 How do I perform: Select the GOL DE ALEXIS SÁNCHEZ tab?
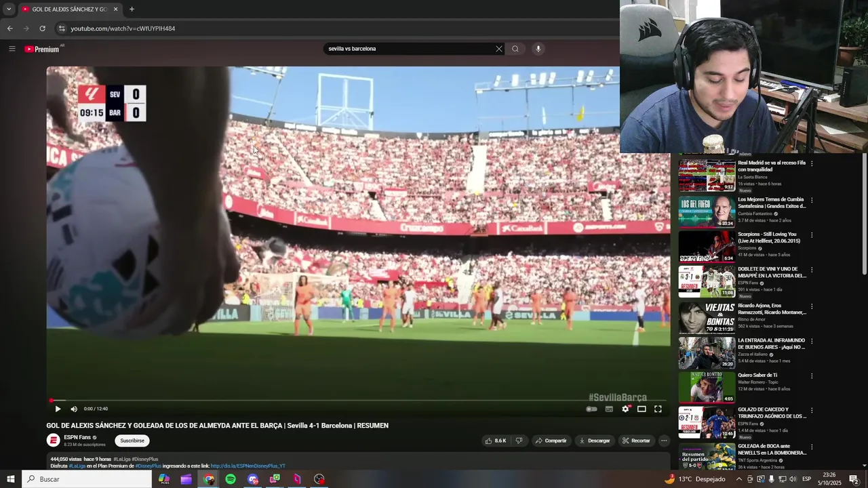[x=70, y=9]
